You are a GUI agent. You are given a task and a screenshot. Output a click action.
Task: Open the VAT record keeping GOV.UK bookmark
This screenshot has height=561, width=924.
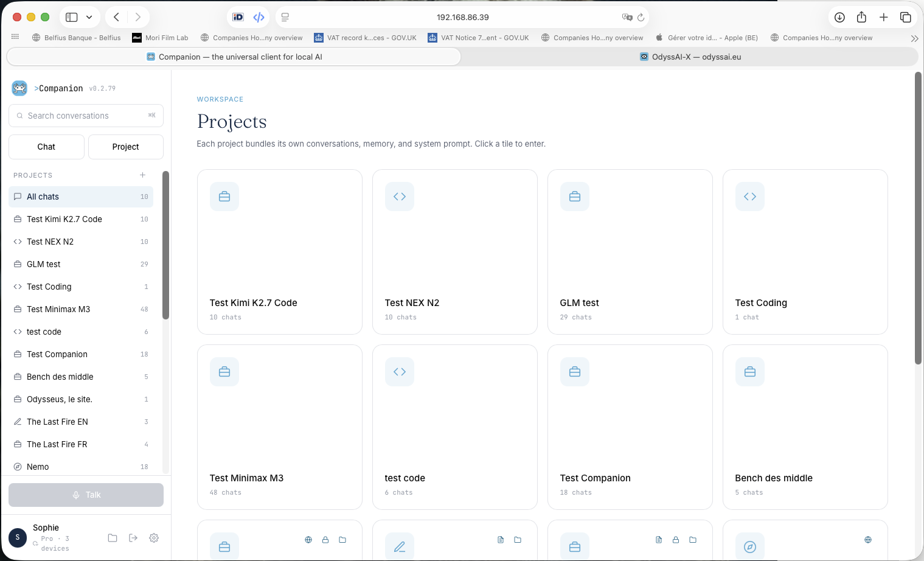tap(365, 38)
